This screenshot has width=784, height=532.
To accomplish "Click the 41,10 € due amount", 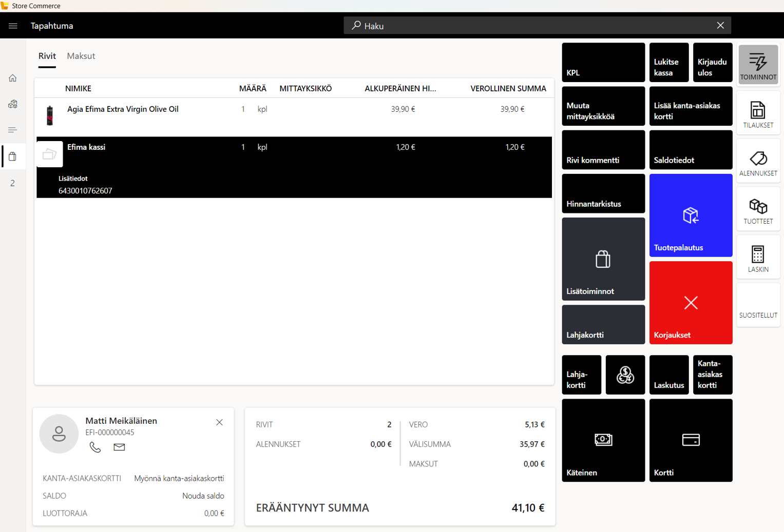I will 528,507.
